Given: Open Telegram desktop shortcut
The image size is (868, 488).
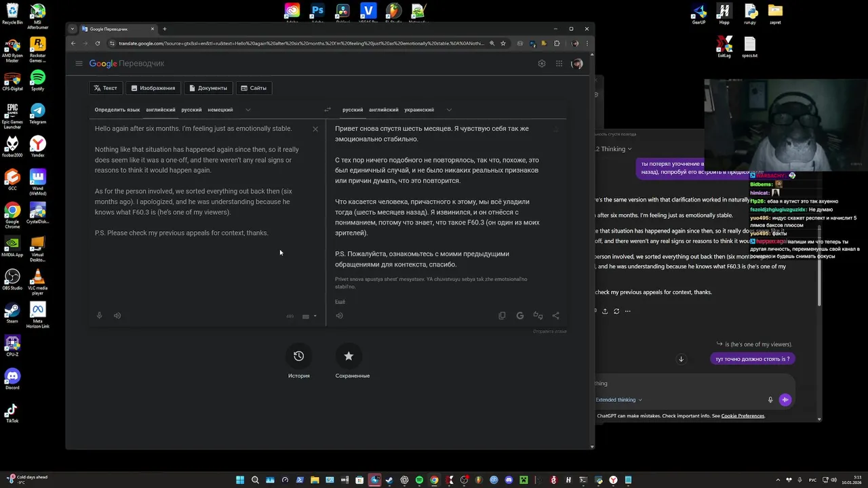Looking at the screenshot, I should click(x=38, y=113).
